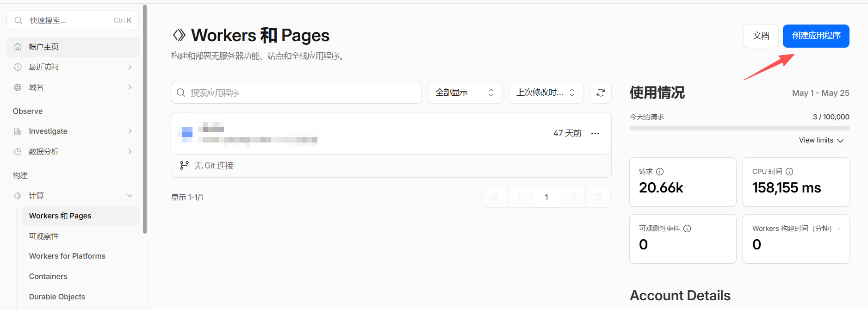This screenshot has width=868, height=310.
Task: Focus the 搜索应用程序 search field
Action: pyautogui.click(x=296, y=93)
